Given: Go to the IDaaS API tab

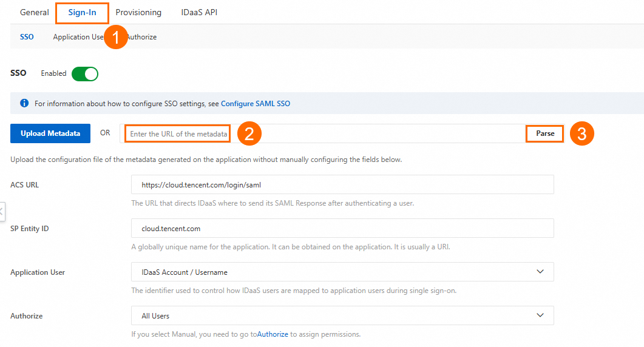Looking at the screenshot, I should tap(199, 12).
